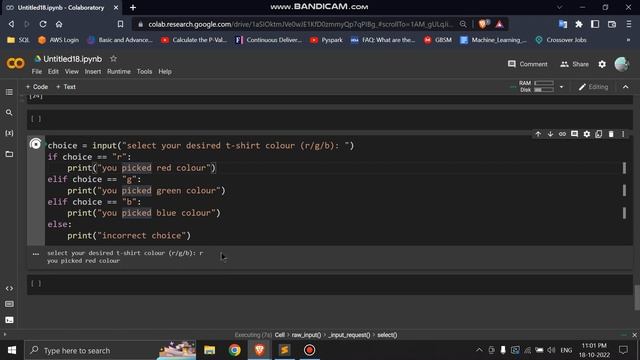The image size is (640, 360).
Task: Open the File menu
Action: coord(37,71)
